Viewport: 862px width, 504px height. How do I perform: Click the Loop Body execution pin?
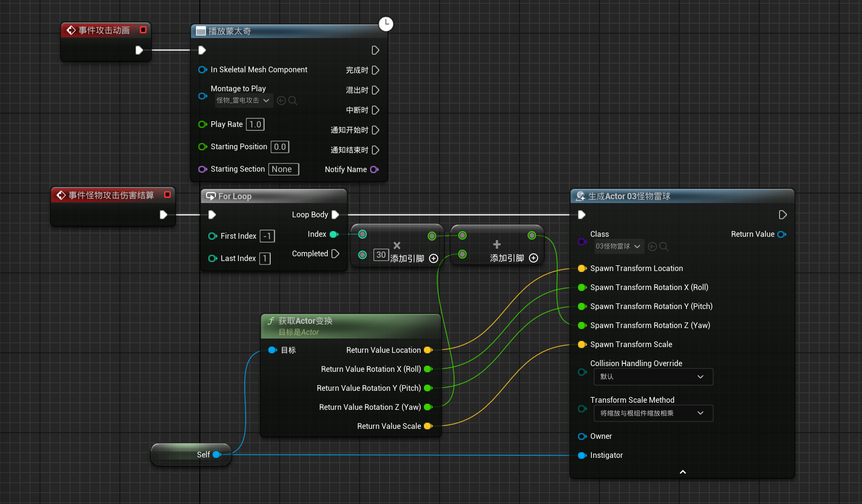pyautogui.click(x=335, y=214)
